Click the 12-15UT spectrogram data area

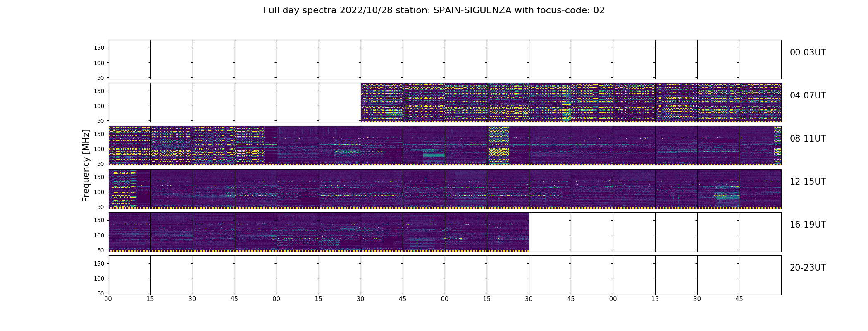445,189
